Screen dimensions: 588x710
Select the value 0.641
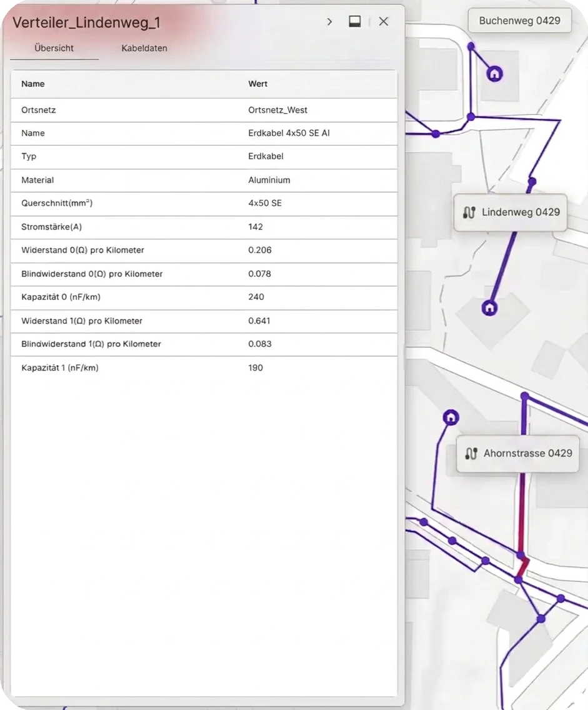(x=259, y=321)
